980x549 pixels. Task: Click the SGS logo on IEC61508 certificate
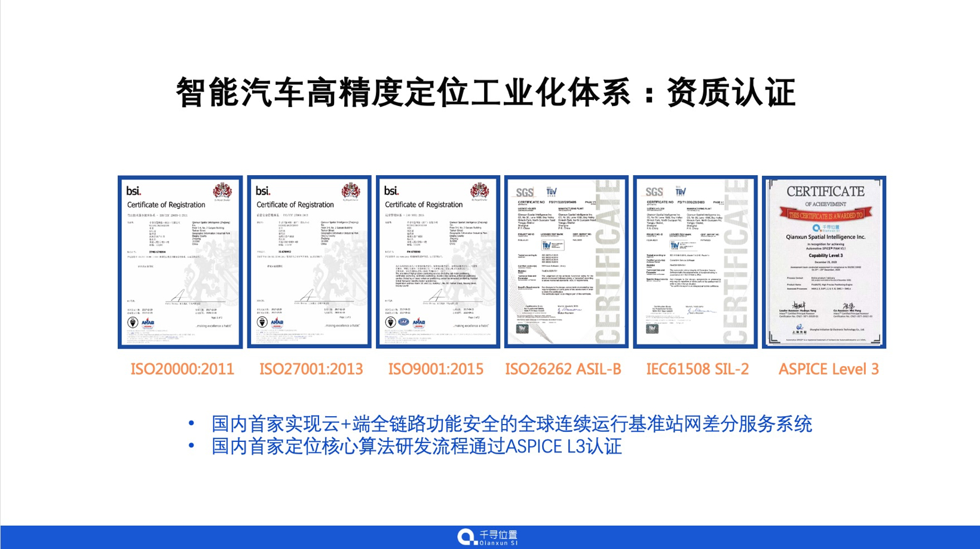654,192
